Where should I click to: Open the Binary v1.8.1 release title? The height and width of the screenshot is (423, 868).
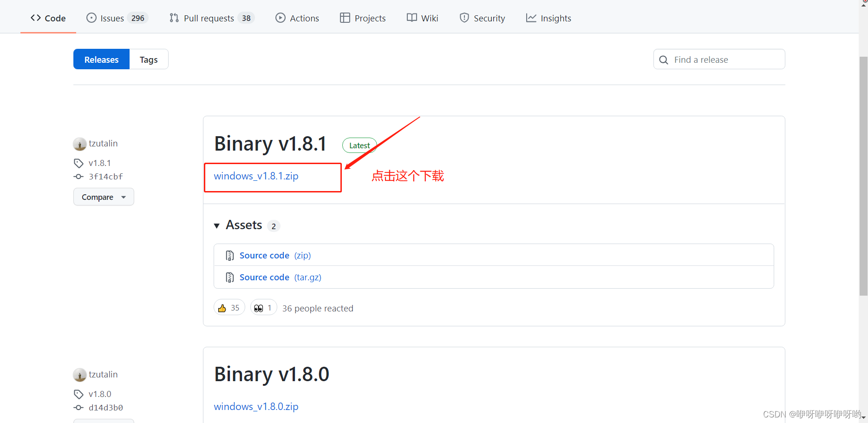click(x=270, y=144)
